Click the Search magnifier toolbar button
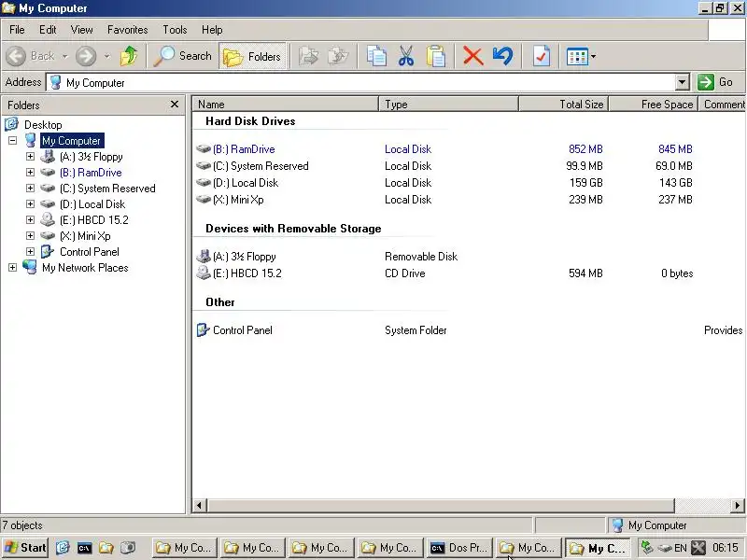This screenshot has width=747, height=560. (182, 56)
